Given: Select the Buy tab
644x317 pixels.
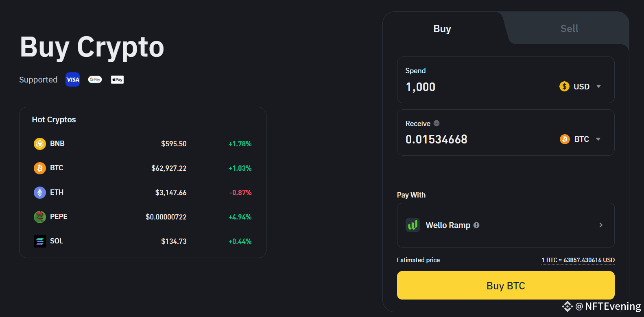Looking at the screenshot, I should tap(442, 29).
